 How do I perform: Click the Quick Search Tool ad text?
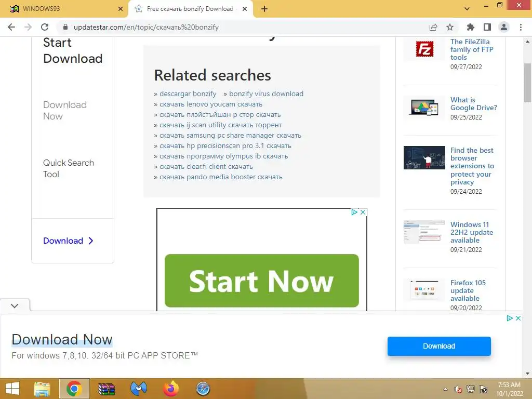68,168
